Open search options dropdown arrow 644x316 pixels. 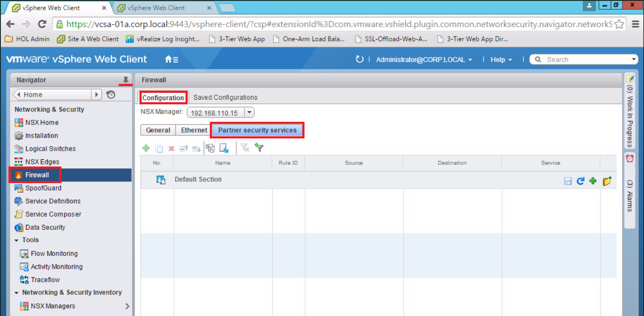633,60
